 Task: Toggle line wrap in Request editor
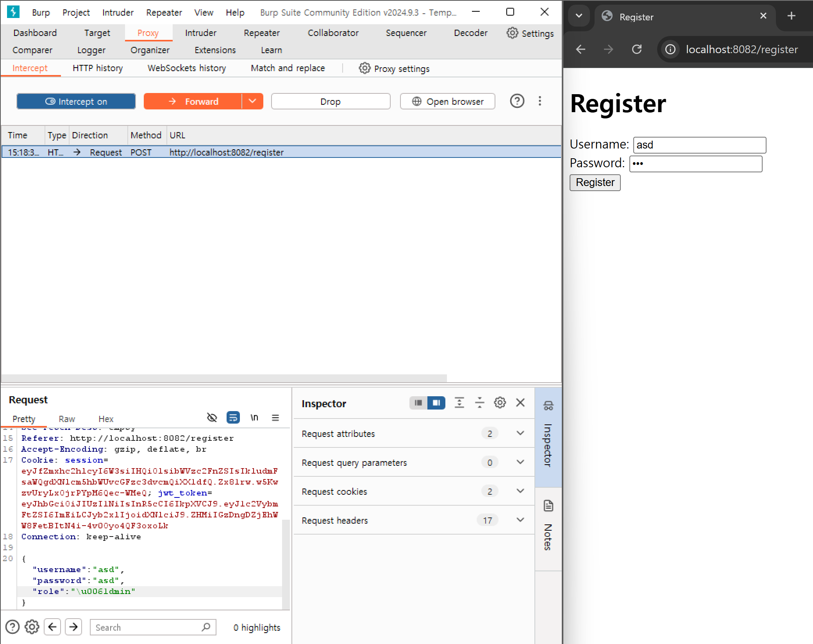[233, 418]
